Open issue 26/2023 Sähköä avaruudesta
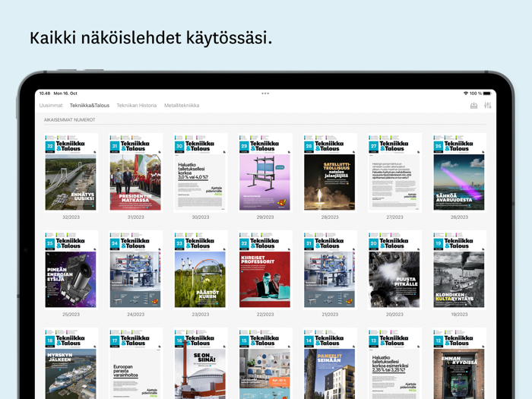The image size is (532, 399). pyautogui.click(x=459, y=173)
